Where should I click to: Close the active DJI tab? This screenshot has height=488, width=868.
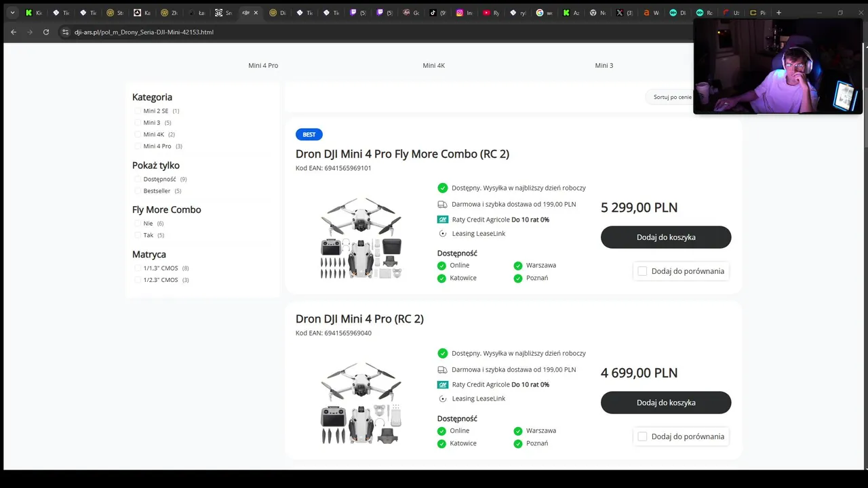(256, 13)
